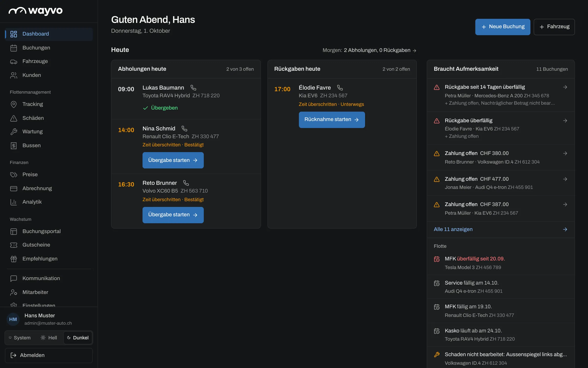Click phone icon next to Nina Schmid
The image size is (588, 368).
coord(184,129)
